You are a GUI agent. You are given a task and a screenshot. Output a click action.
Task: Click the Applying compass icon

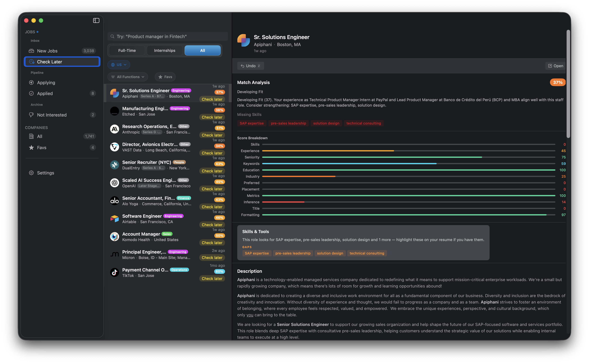(31, 83)
